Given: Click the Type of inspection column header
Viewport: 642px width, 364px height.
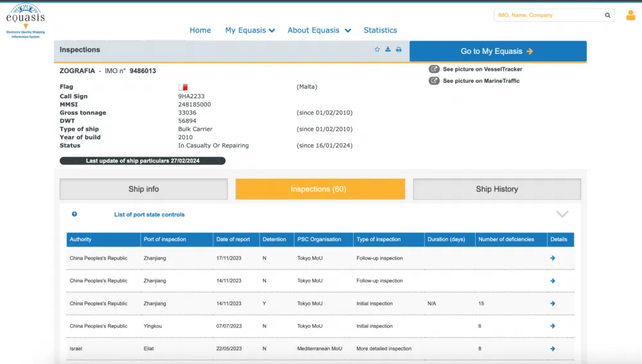Looking at the screenshot, I should [x=388, y=239].
